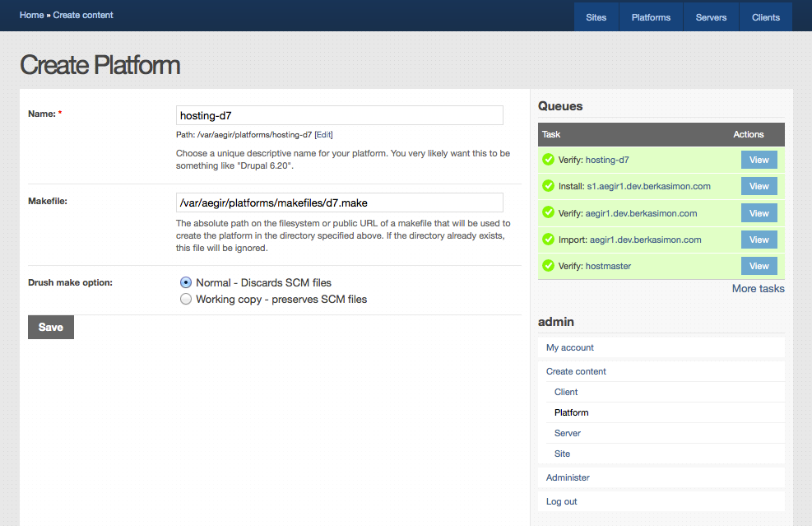Open the hosting-d7 link in Queues
812x526 pixels.
tap(607, 160)
